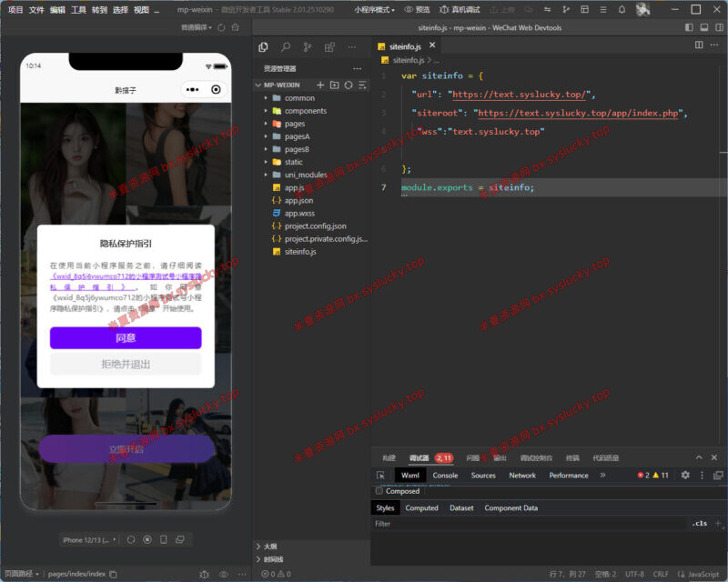728x582 pixels.
Task: Click the user avatar icon
Action: click(642, 9)
